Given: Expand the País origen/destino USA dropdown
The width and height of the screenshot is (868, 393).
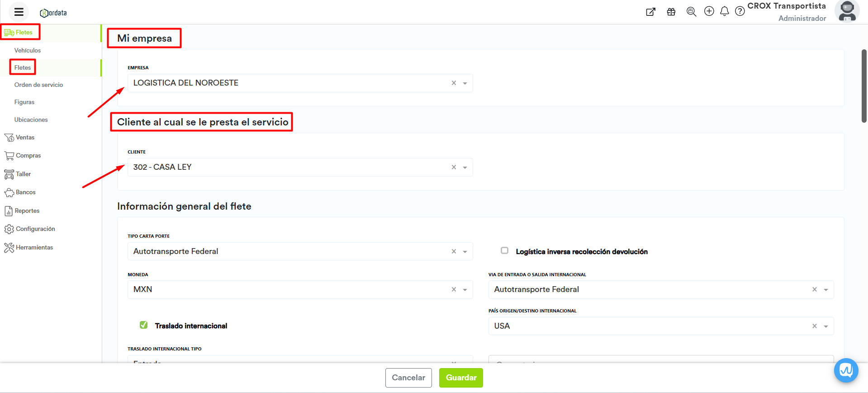Looking at the screenshot, I should click(x=825, y=326).
